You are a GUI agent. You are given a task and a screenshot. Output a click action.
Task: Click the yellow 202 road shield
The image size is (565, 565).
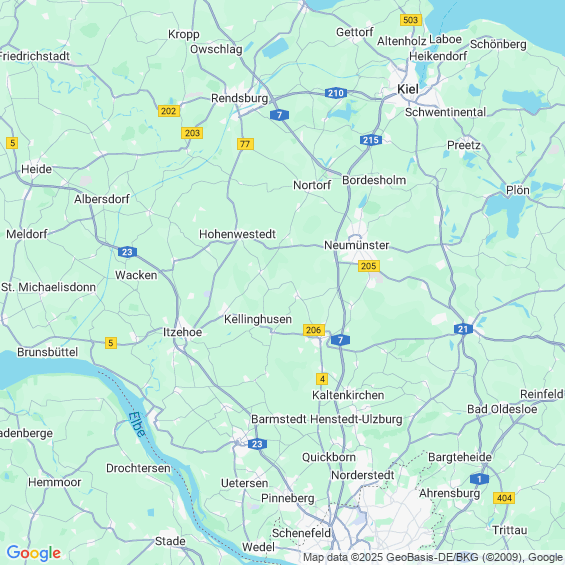169,111
